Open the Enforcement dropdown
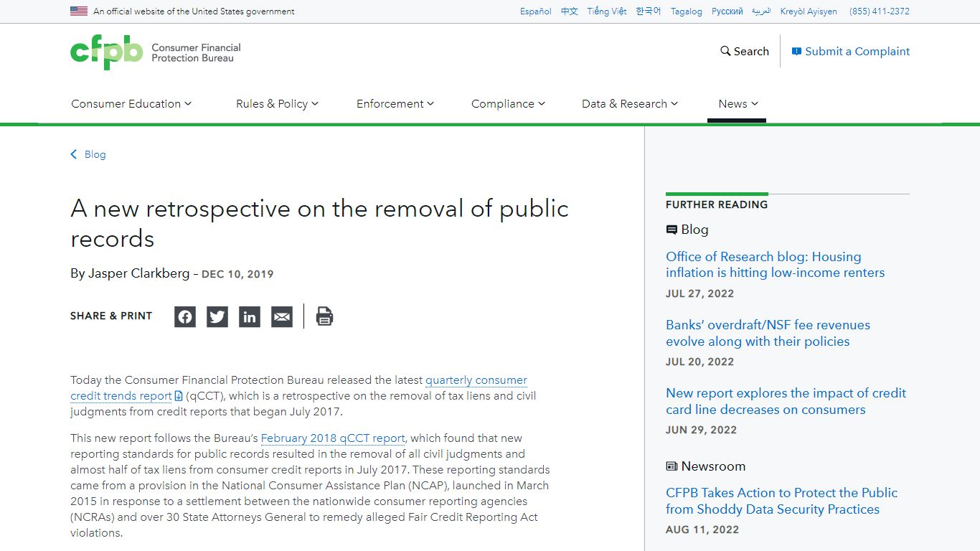Image resolution: width=980 pixels, height=551 pixels. coord(395,104)
